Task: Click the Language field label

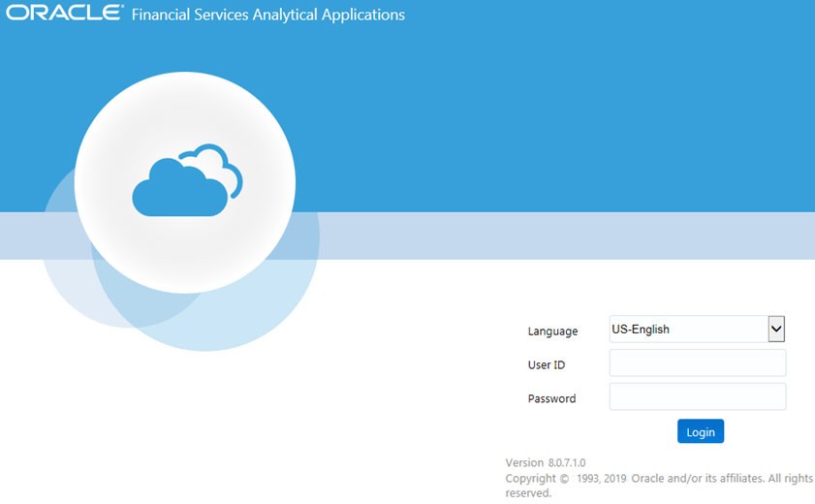Action: tap(552, 331)
